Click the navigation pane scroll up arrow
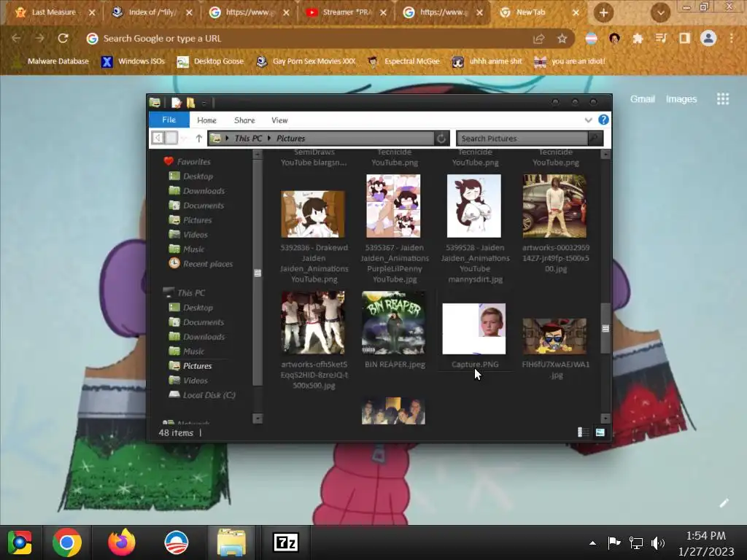The image size is (747, 560). pos(258,155)
